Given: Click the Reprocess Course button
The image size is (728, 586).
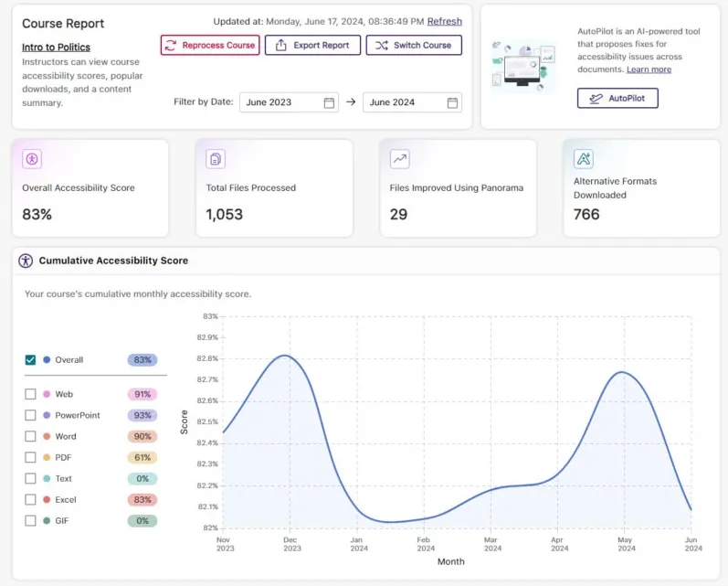Looking at the screenshot, I should tap(210, 45).
